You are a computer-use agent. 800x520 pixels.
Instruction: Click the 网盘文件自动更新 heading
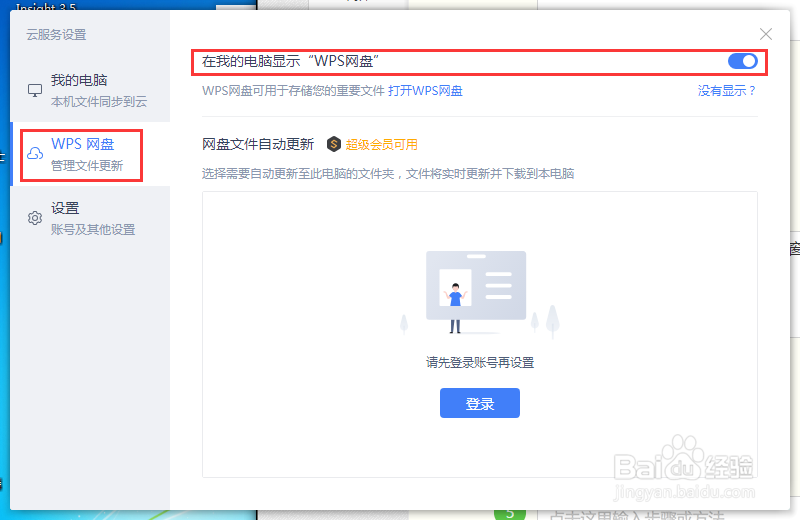click(x=258, y=144)
